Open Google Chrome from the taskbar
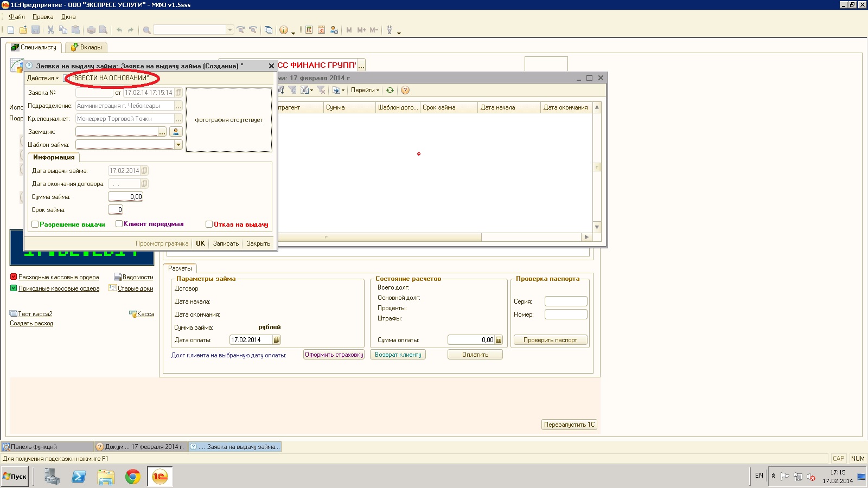868x488 pixels. (x=133, y=477)
